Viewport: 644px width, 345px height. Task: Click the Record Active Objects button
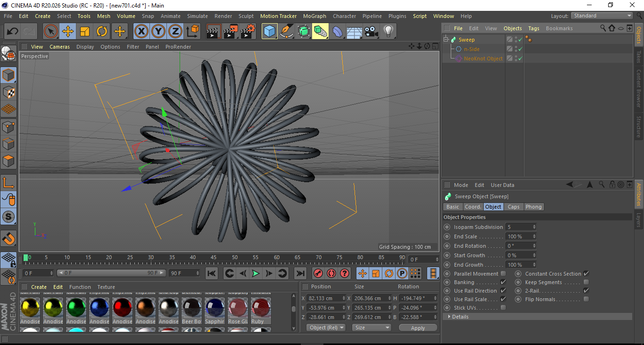click(x=318, y=273)
